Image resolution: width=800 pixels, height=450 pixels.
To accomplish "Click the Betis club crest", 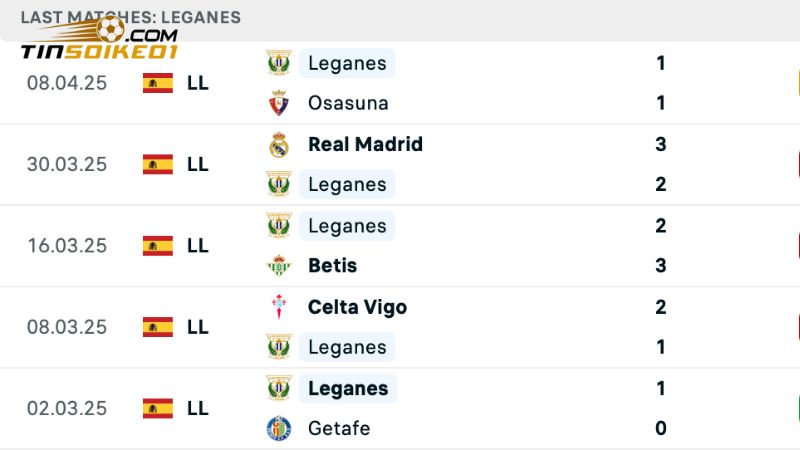I will pyautogui.click(x=279, y=266).
